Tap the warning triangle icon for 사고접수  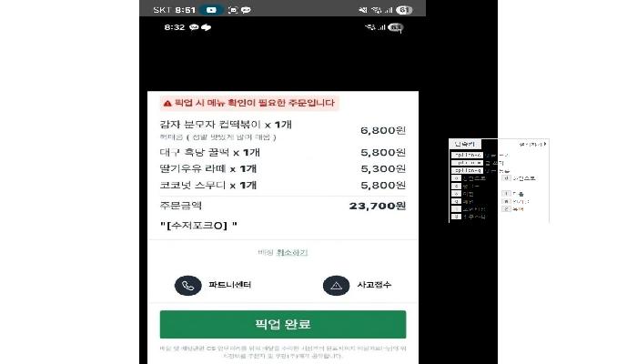point(336,286)
